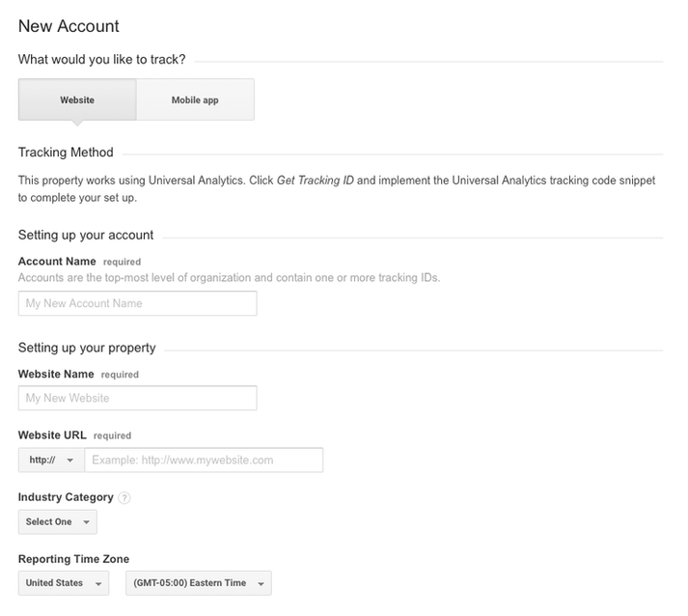
Task: Click the 'Setting up your account' heading
Action: click(x=86, y=235)
